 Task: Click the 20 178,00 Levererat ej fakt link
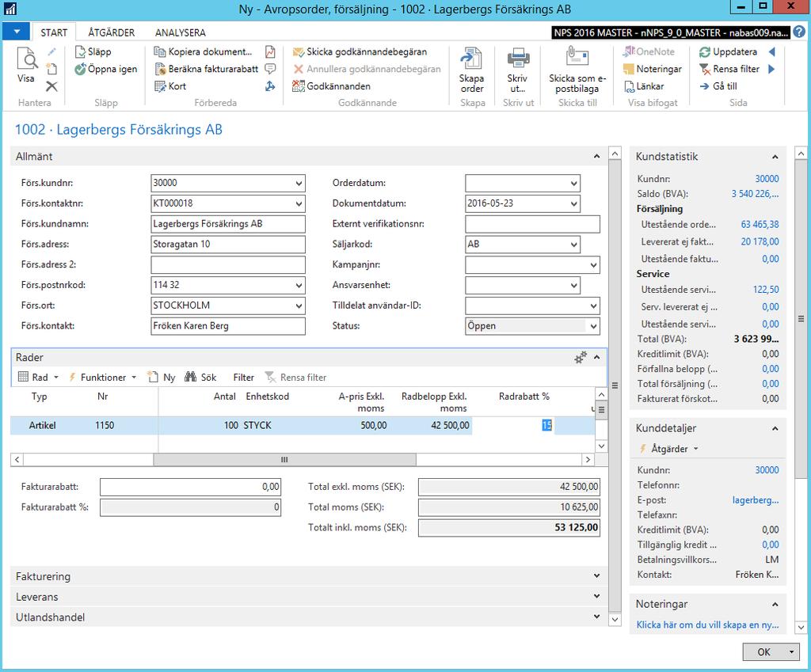pyautogui.click(x=760, y=241)
